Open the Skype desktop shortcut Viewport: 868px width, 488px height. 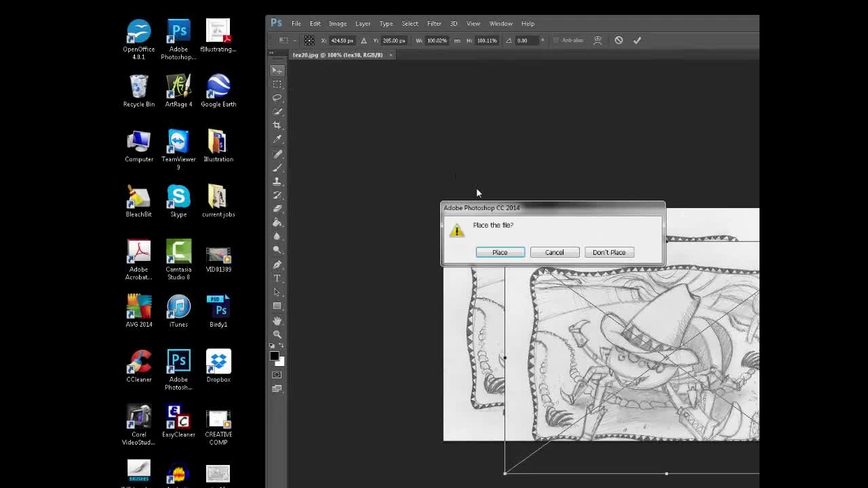178,201
